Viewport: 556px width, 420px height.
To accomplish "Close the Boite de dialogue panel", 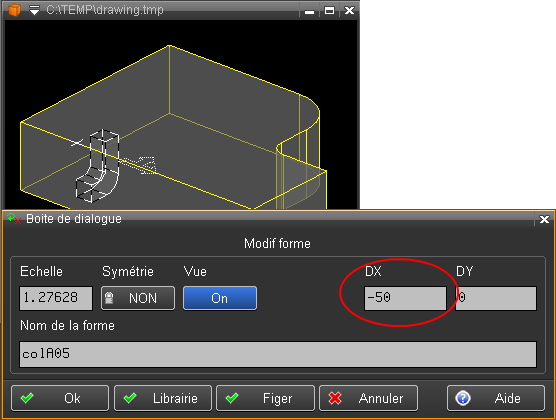I will [544, 220].
